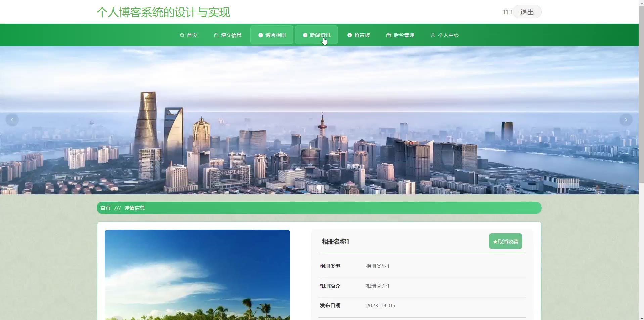Image resolution: width=644 pixels, height=320 pixels.
Task: Select the first carousel indicator dot
Action: (x=319, y=187)
